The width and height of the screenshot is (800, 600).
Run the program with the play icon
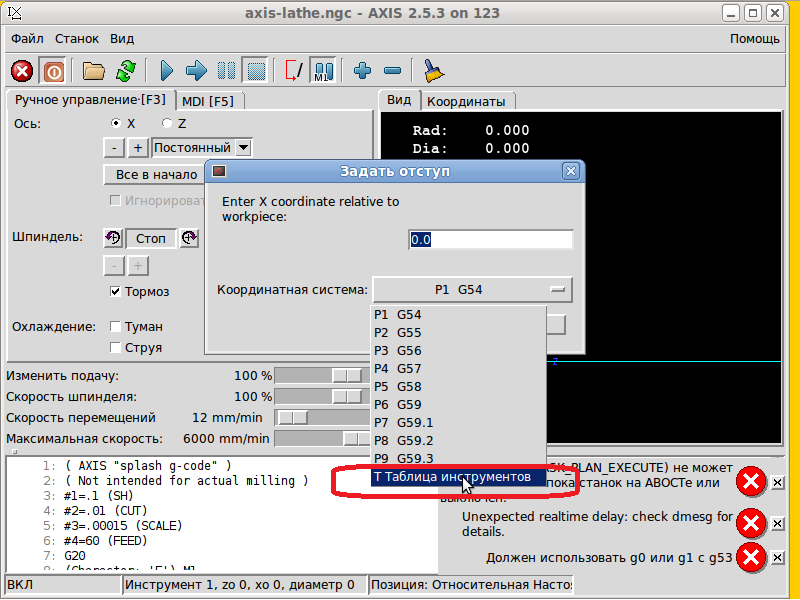(166, 71)
